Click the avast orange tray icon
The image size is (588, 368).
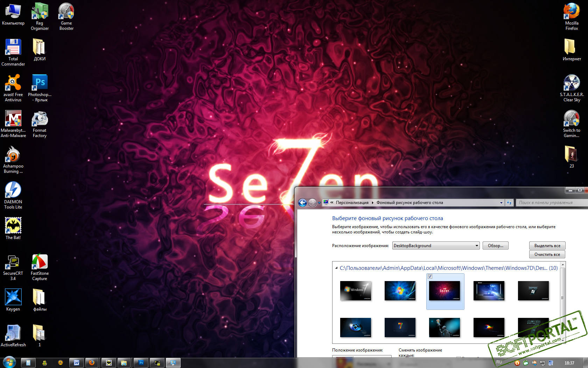click(x=517, y=363)
